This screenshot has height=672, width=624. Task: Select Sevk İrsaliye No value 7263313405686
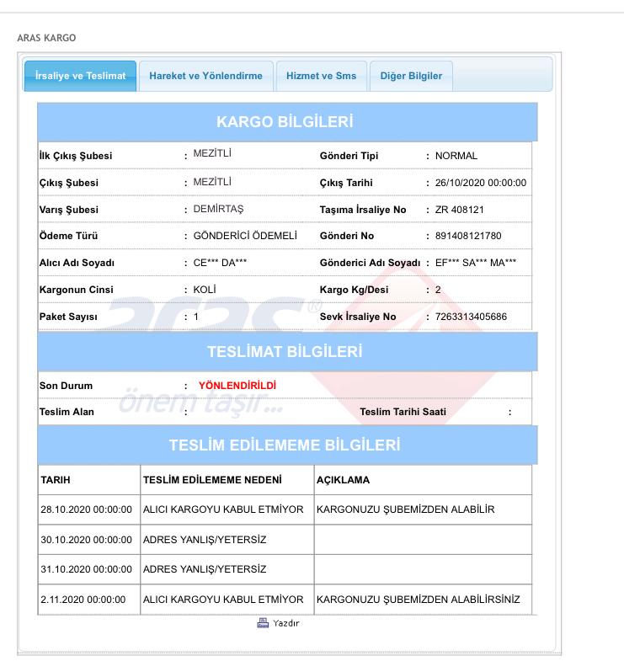(471, 317)
